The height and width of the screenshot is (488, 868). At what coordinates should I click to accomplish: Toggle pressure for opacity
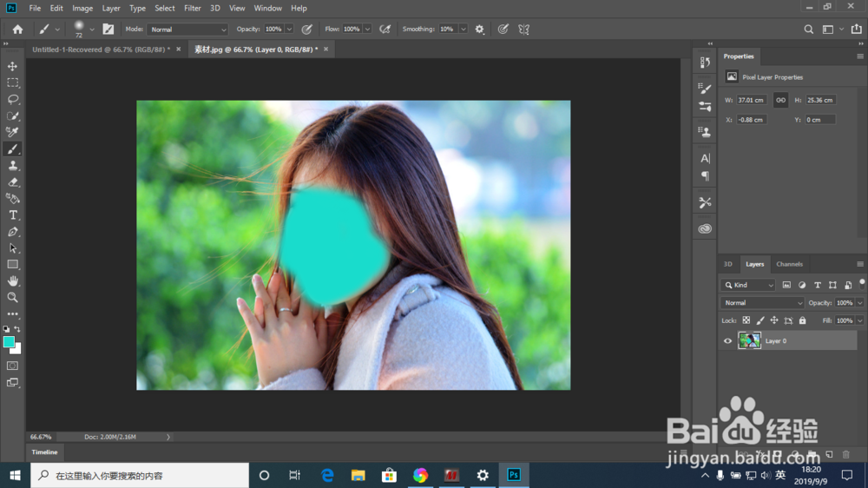[x=306, y=30]
